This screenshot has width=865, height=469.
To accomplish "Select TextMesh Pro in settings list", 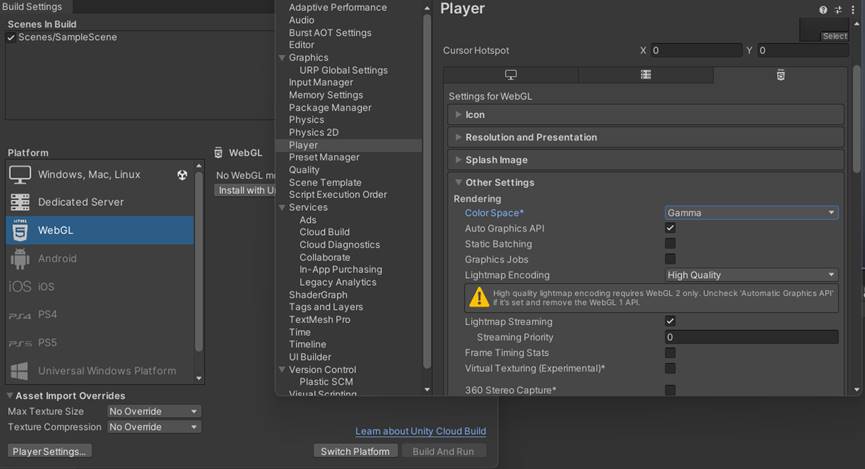I will [x=319, y=320].
